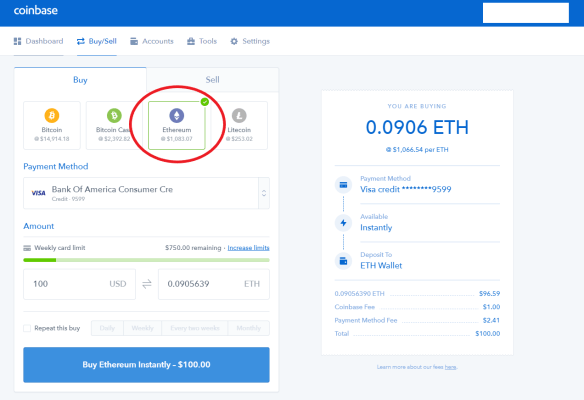
Task: Select the green Bitcoin Cash coin icon
Action: point(114,115)
